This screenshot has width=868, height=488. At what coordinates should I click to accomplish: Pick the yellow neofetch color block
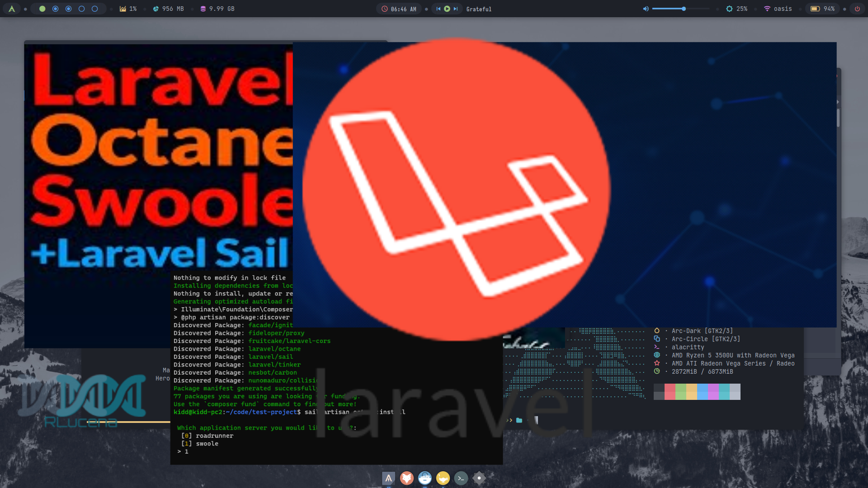pos(691,392)
